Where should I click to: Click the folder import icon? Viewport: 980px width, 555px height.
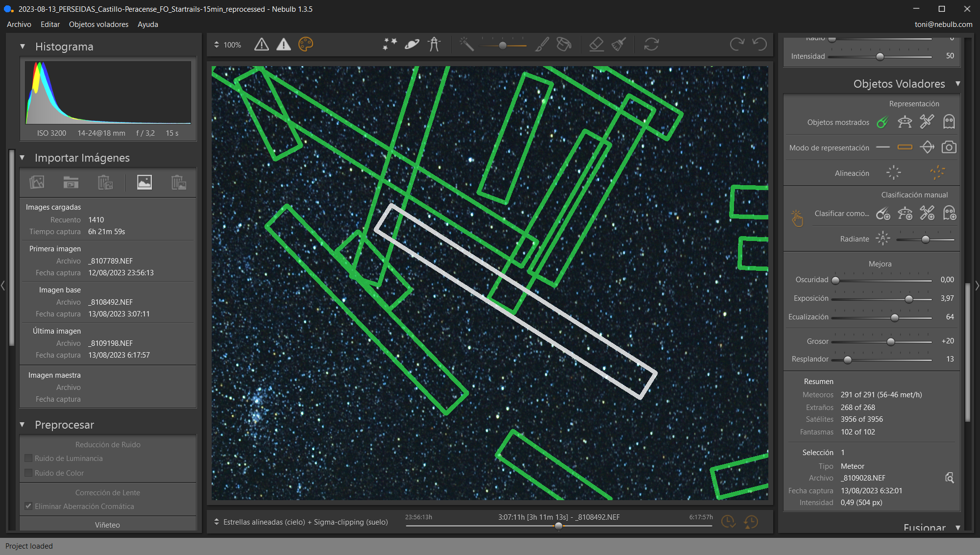(x=71, y=182)
